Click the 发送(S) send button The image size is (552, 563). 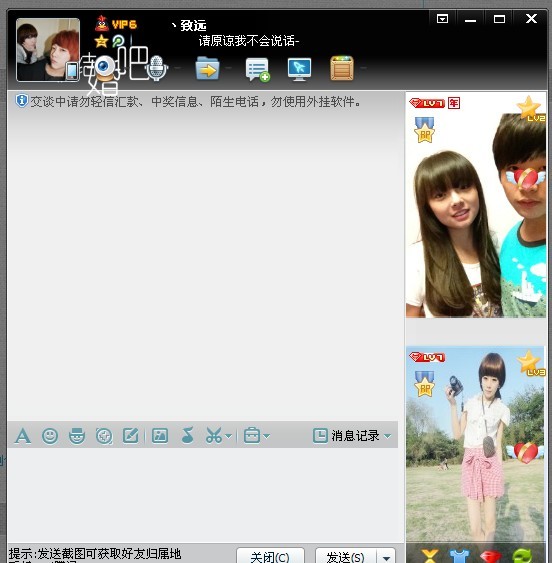(x=345, y=555)
